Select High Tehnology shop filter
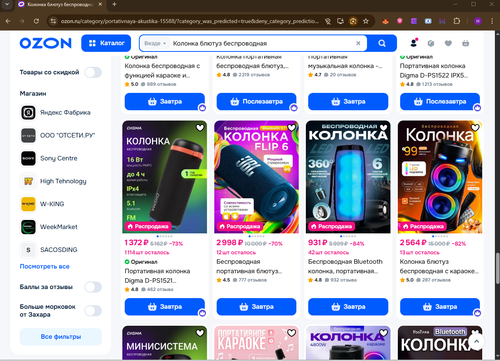This screenshot has width=500, height=361. click(x=54, y=181)
